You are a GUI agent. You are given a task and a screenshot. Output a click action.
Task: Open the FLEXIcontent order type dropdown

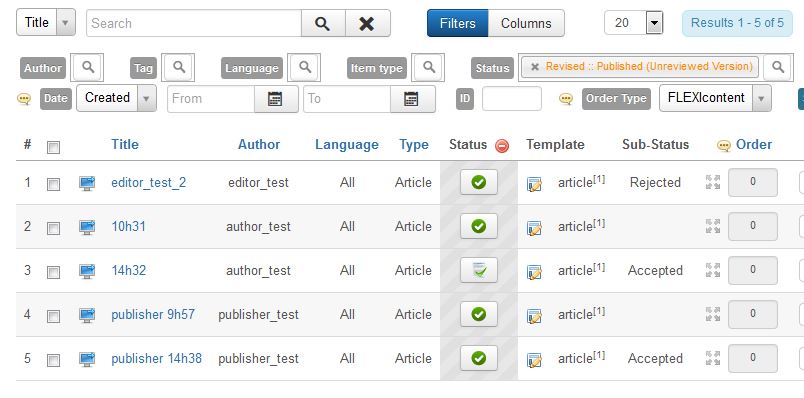(x=715, y=98)
